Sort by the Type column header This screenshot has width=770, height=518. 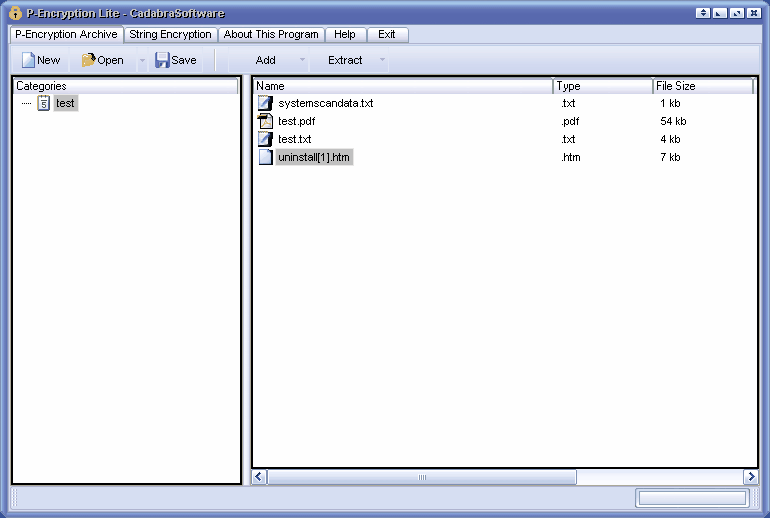(603, 86)
